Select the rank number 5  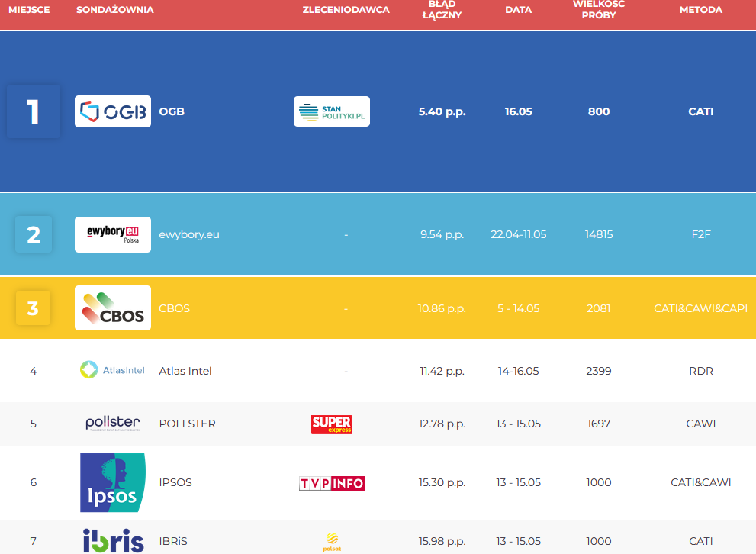(x=34, y=424)
